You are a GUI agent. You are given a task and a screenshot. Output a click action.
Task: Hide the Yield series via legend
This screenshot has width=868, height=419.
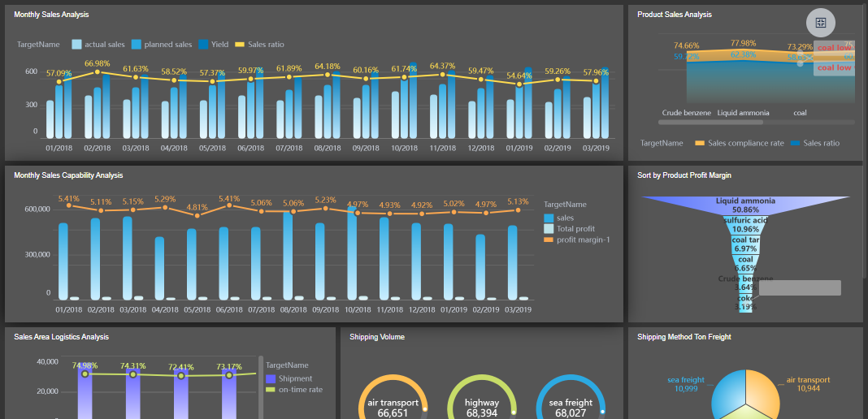pos(203,45)
